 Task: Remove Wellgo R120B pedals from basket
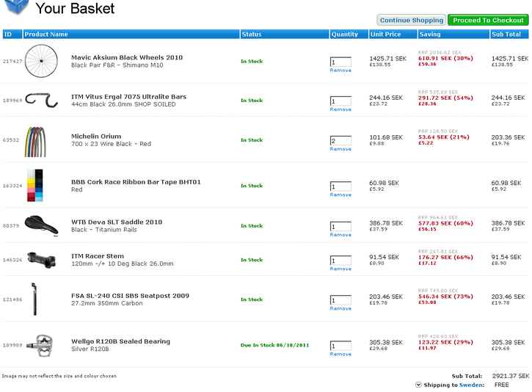pos(340,354)
